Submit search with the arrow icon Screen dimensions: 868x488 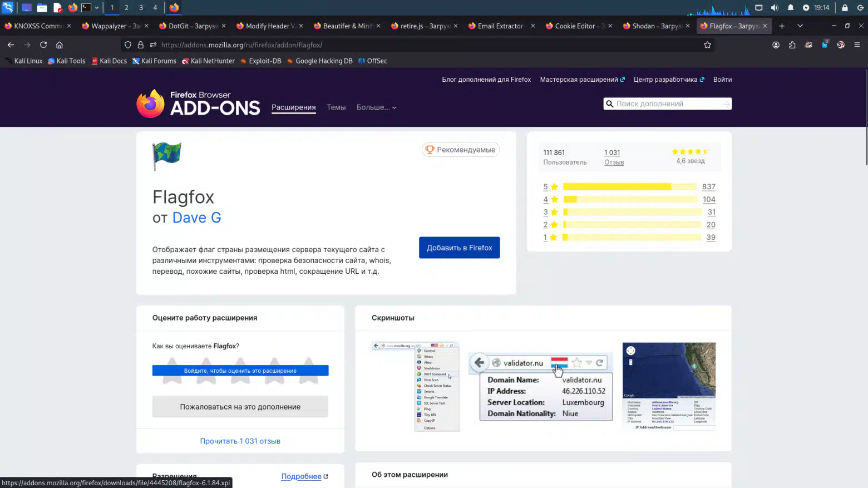(726, 104)
